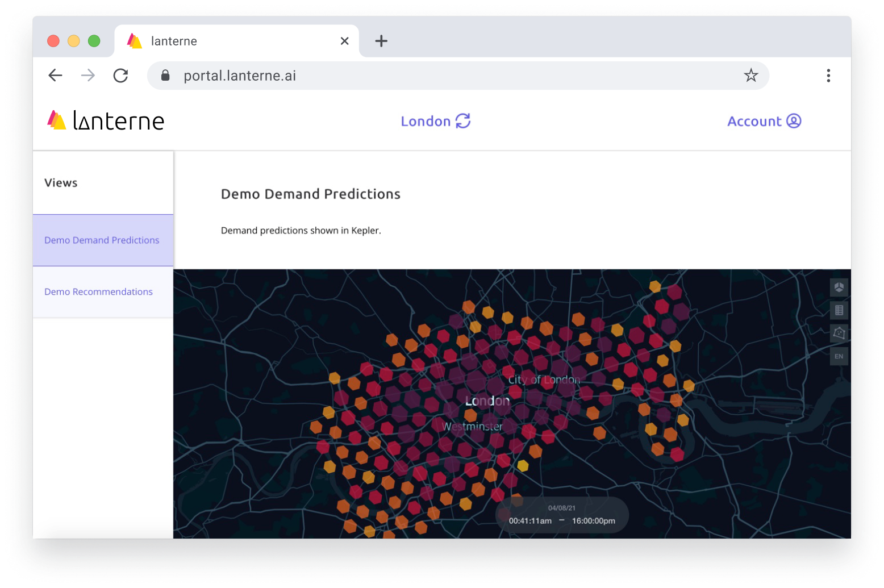Click the London city switcher link
The width and height of the screenshot is (884, 588).
point(426,120)
